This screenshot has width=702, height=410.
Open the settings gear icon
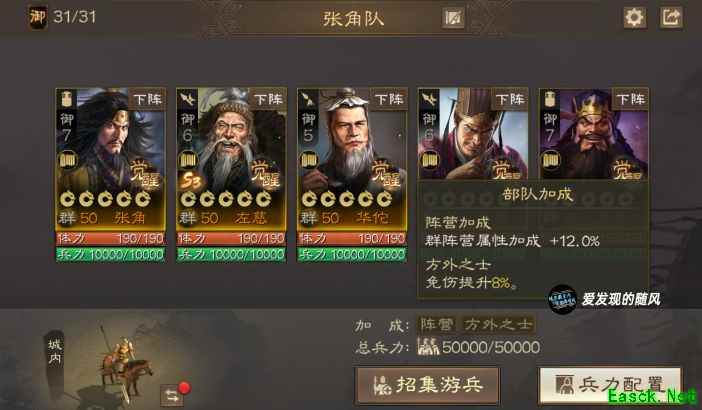634,18
